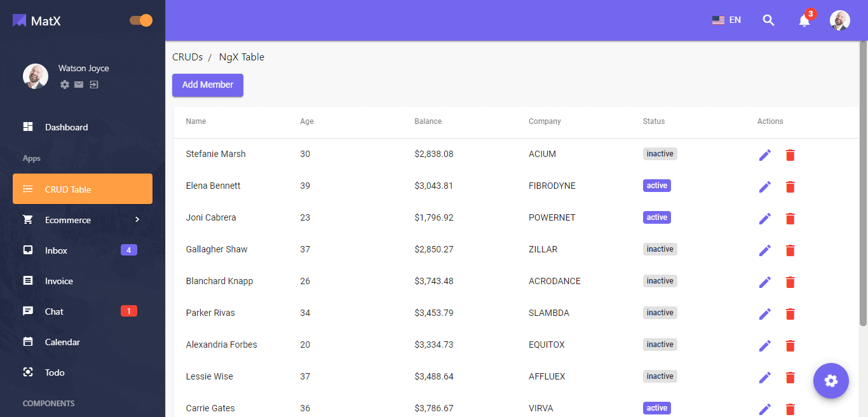Viewport: 868px width, 417px height.
Task: Click the search icon in top bar
Action: click(768, 20)
